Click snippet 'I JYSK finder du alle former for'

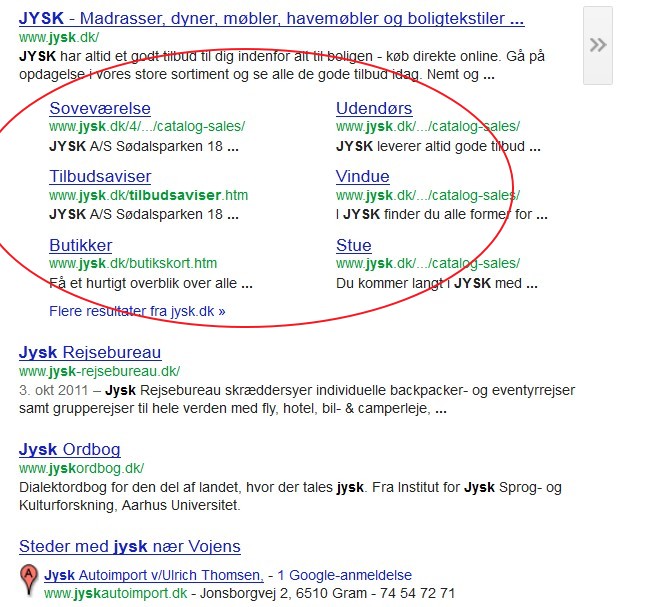pos(434,215)
